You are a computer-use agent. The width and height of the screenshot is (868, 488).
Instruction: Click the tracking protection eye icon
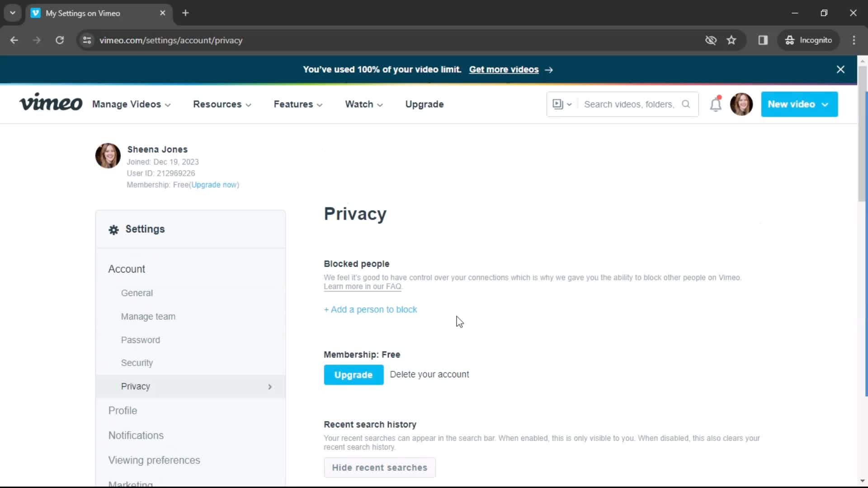coord(711,40)
